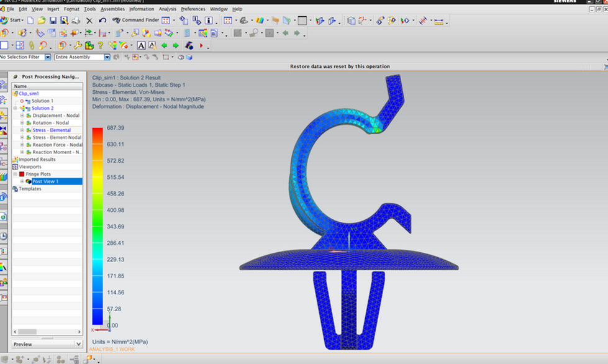Collapse the Solution 2 tree node
Screen dimensions: 608x364
16,108
